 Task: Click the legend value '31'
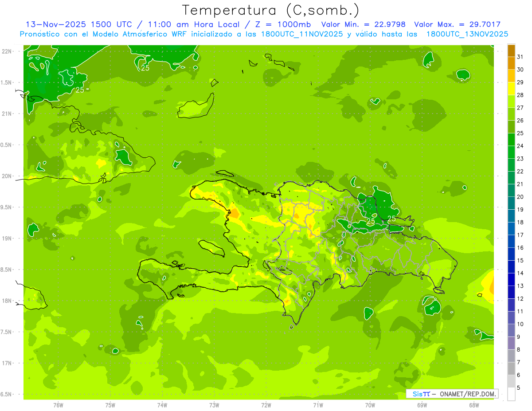point(520,57)
